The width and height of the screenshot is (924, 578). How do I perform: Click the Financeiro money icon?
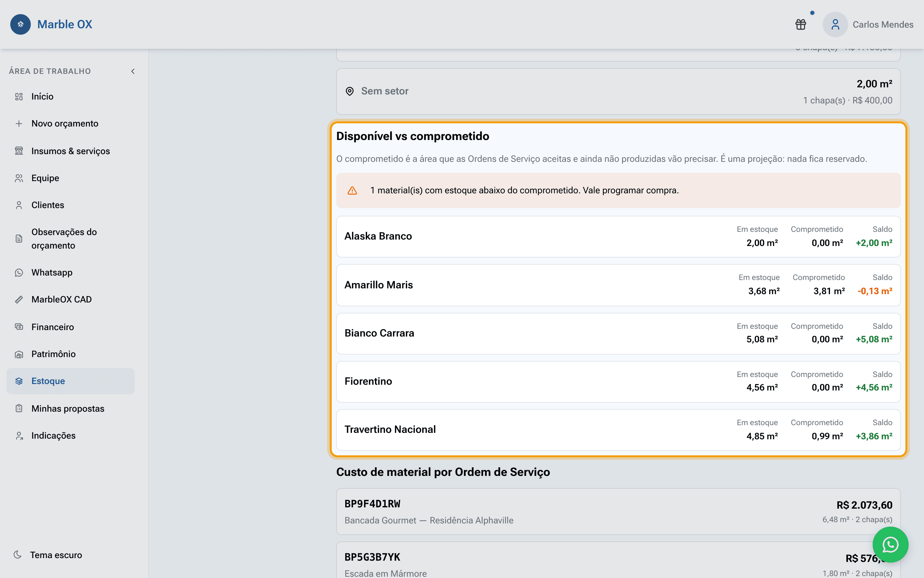tap(19, 327)
